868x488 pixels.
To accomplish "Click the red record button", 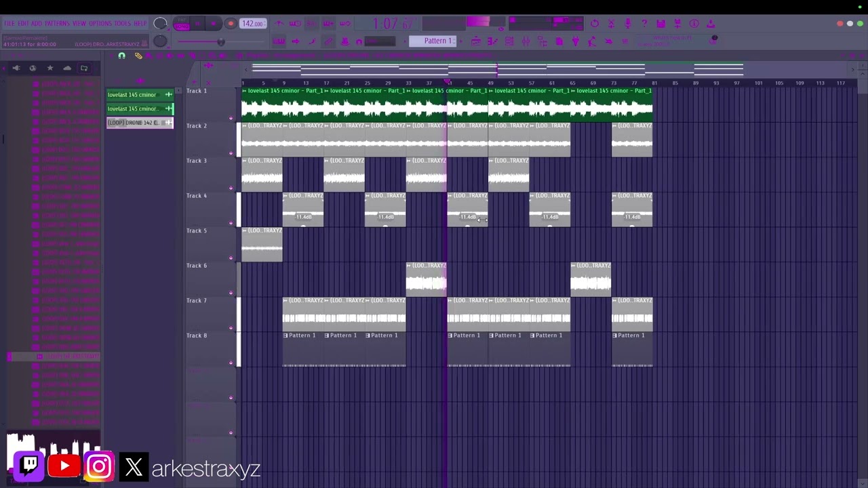I will (231, 24).
